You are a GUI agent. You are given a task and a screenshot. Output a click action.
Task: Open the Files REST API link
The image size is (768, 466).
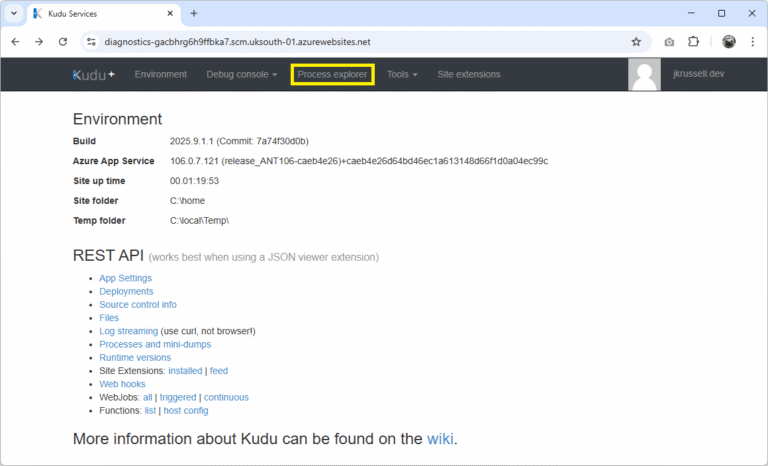tap(109, 318)
